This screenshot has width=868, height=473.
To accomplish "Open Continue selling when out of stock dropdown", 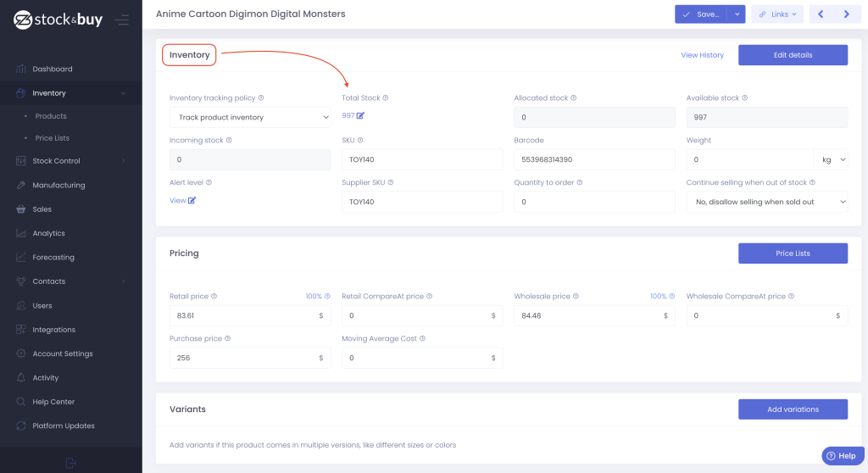I will [x=766, y=202].
